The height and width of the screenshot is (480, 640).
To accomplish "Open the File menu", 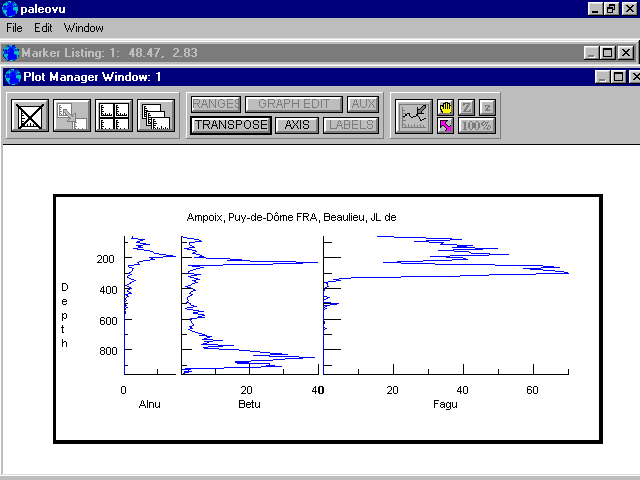I will pos(14,28).
